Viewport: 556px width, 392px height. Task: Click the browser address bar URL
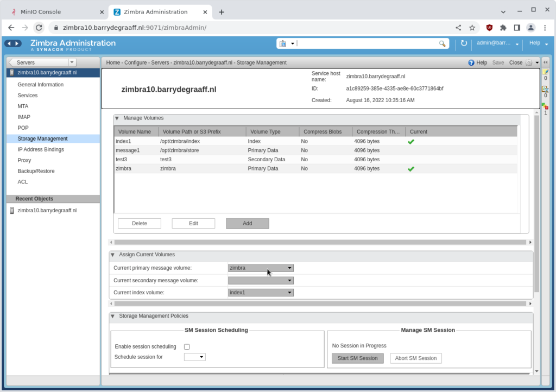pyautogui.click(x=135, y=28)
